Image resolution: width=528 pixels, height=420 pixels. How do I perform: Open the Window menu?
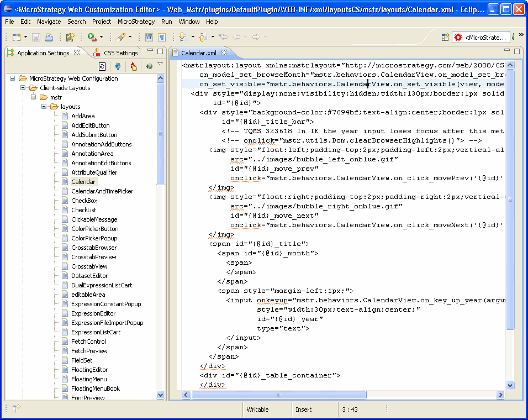(189, 22)
